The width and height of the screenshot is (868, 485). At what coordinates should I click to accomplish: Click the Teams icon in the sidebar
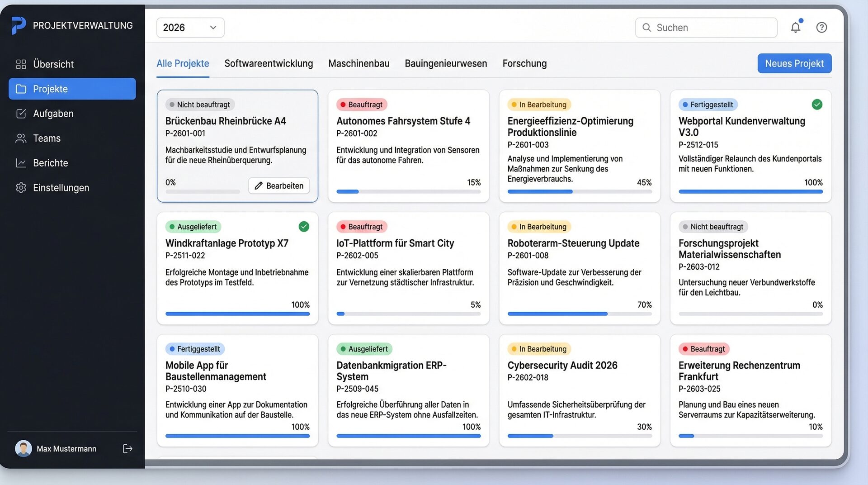(21, 138)
